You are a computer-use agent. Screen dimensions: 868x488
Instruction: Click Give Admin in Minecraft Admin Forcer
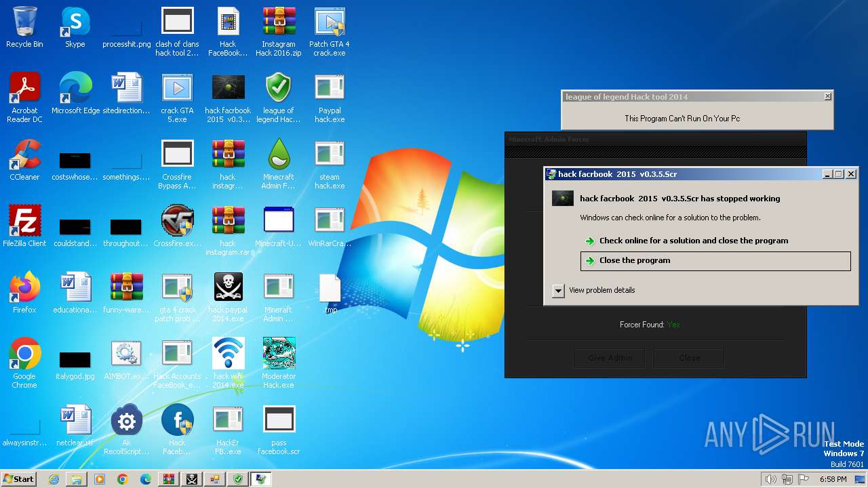(x=610, y=358)
